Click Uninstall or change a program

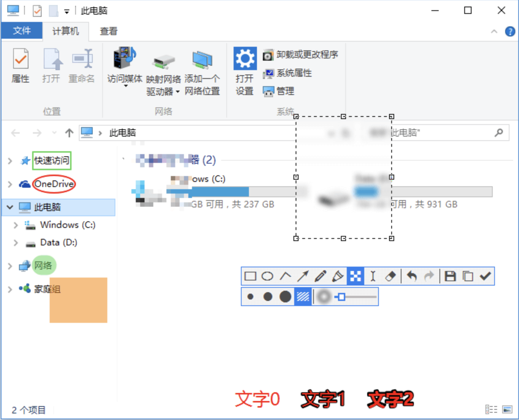[300, 55]
